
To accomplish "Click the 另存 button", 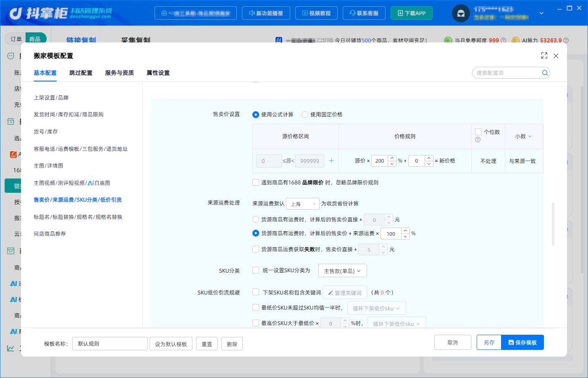I will (489, 342).
